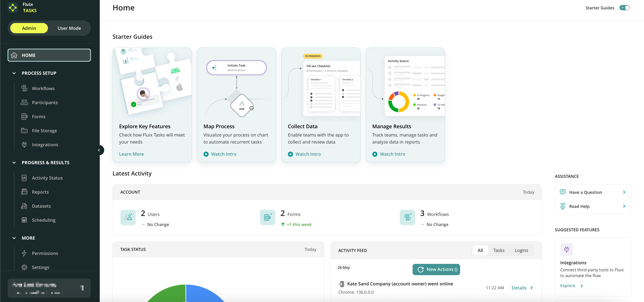Switch to User Mode

[x=69, y=28]
